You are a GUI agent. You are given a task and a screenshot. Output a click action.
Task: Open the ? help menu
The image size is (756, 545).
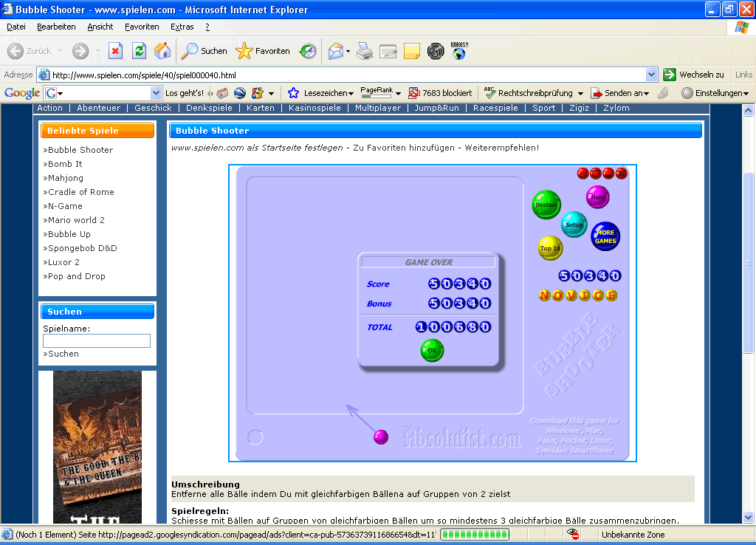[207, 27]
